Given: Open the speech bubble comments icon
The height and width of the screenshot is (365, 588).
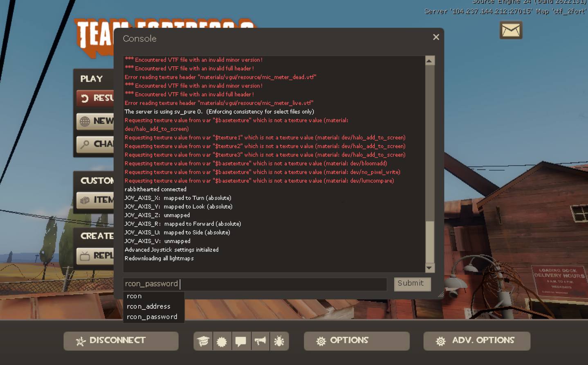Looking at the screenshot, I should [x=241, y=341].
